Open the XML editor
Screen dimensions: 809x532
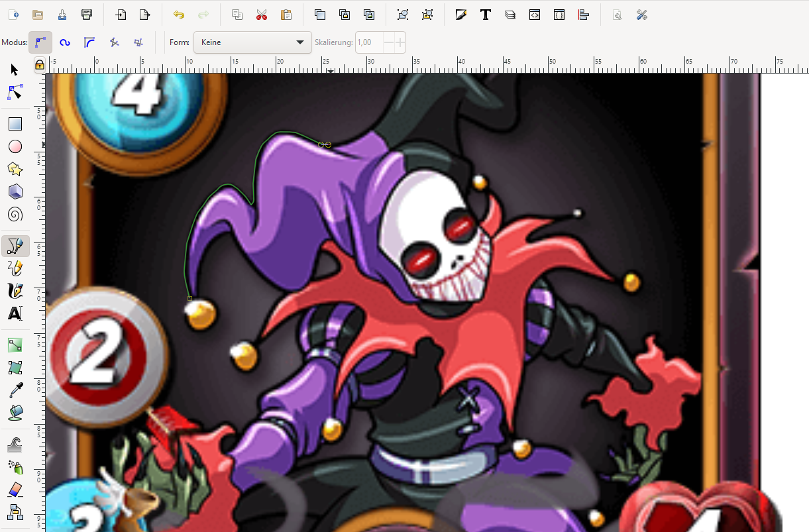pos(535,15)
